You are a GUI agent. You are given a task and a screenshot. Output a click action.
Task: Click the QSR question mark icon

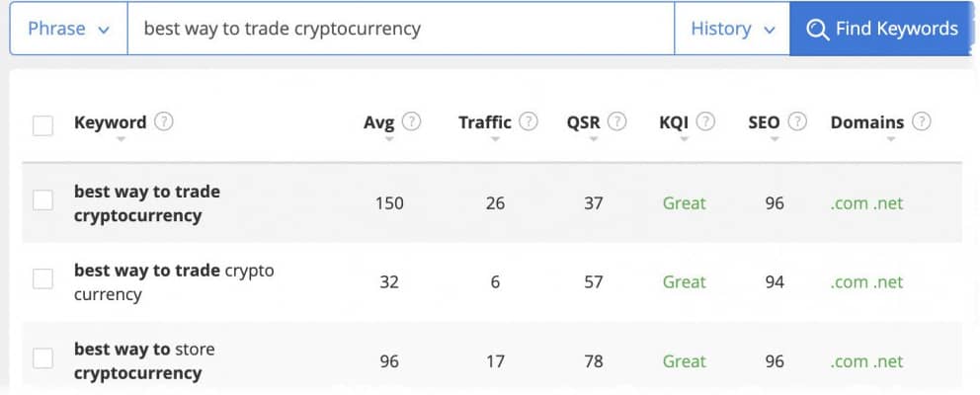(616, 121)
